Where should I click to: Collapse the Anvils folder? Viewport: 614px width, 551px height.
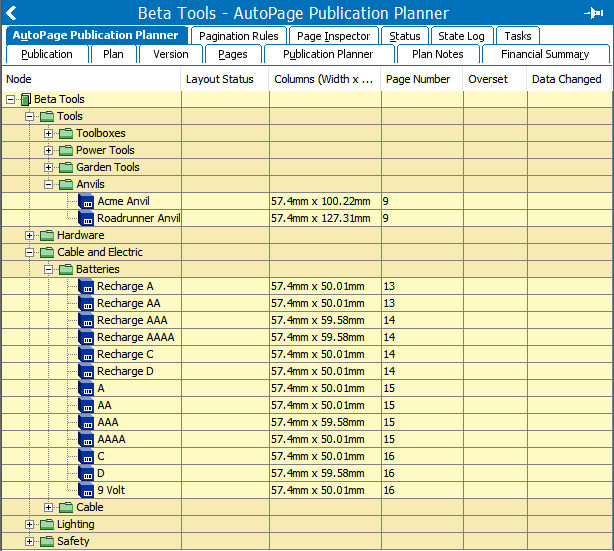coord(49,184)
